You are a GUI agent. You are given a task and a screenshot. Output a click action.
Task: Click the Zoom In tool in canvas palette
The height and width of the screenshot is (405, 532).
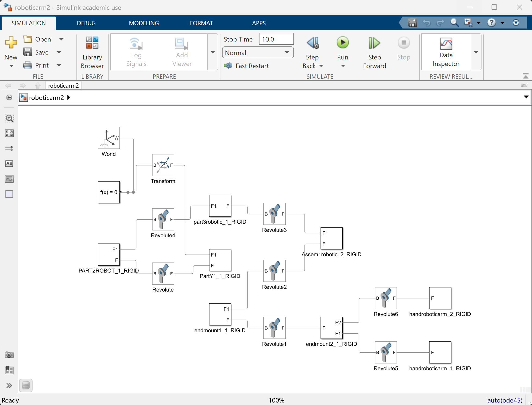click(9, 118)
